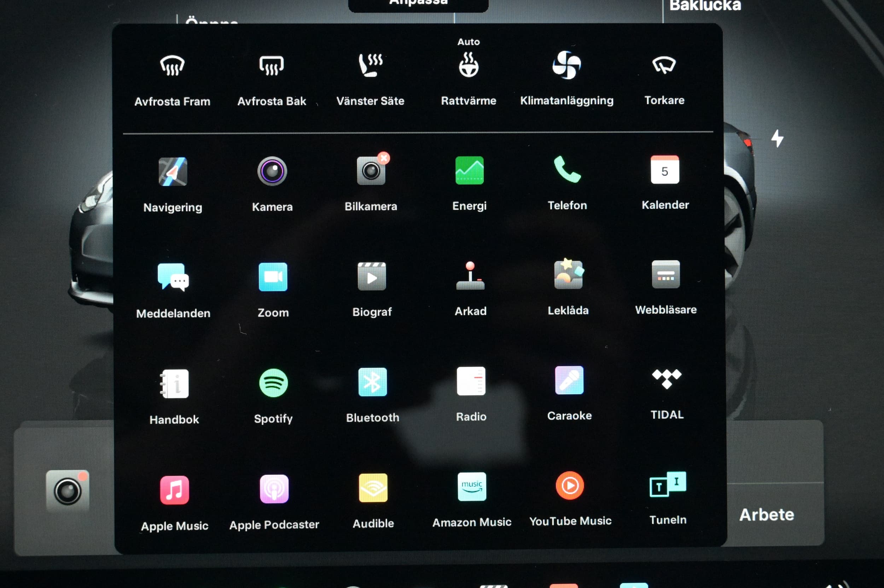
Task: Open Klimatanläggning climate controls
Action: (567, 65)
